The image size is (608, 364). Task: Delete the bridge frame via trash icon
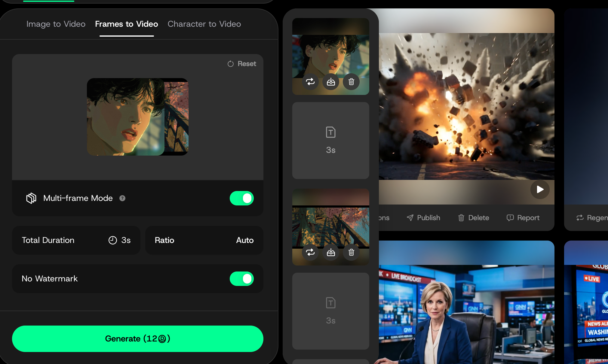(x=351, y=252)
